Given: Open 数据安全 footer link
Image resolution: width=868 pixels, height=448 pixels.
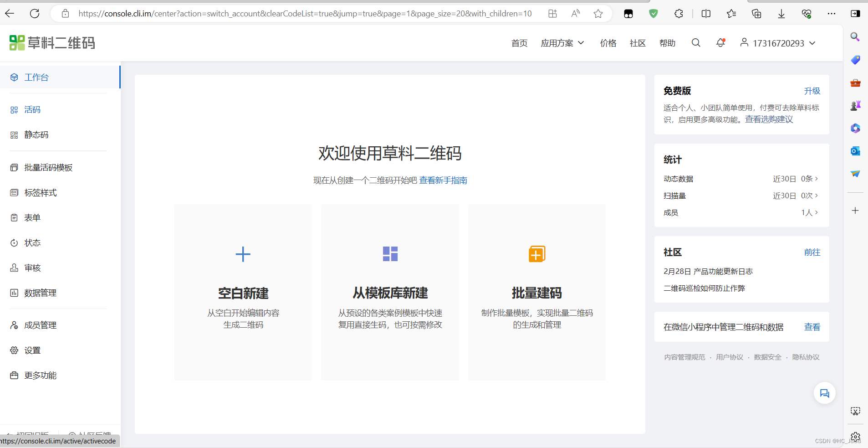Looking at the screenshot, I should click(767, 357).
